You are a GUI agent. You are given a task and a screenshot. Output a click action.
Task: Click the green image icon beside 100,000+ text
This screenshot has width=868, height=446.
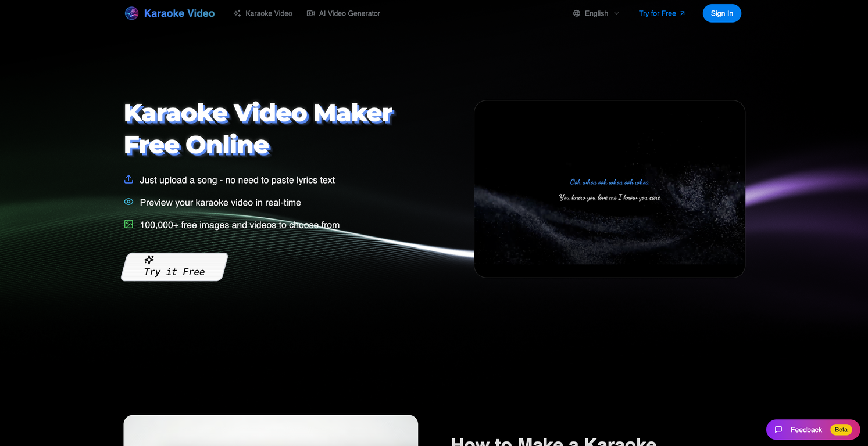(128, 224)
